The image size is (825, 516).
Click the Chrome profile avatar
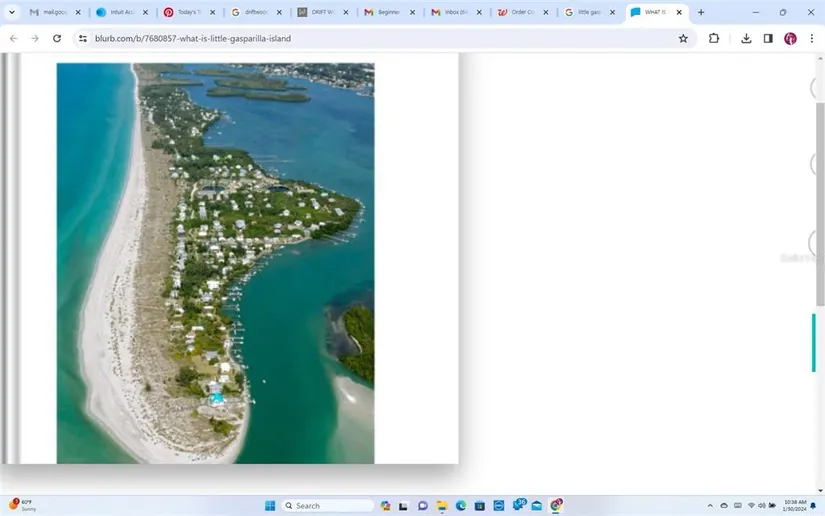point(790,38)
